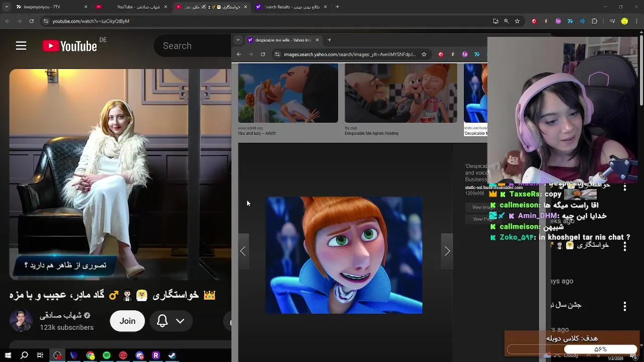Select the despicable me wife Yahoo tab

[283, 40]
